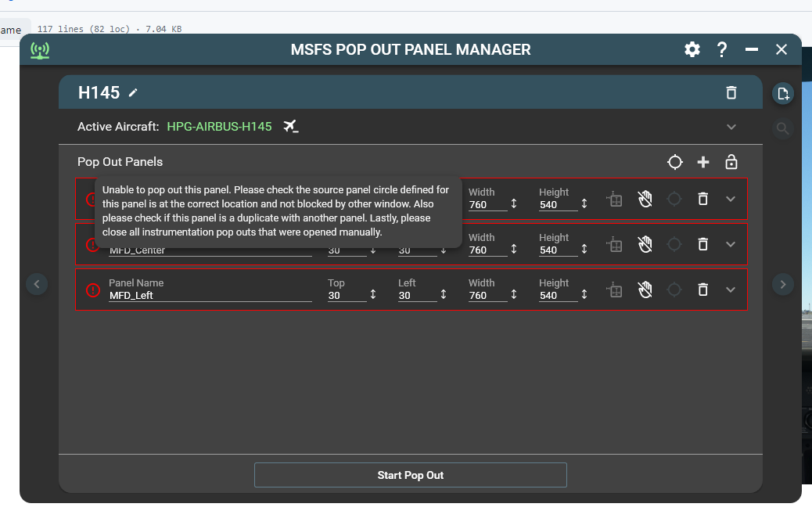
Task: Click the joystick position icon for MFD_Left
Action: tap(614, 289)
